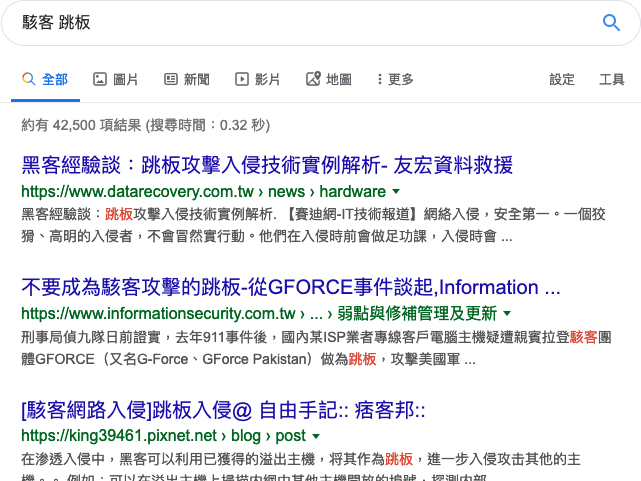Click the text 約有 42,500 項結果

(x=81, y=125)
